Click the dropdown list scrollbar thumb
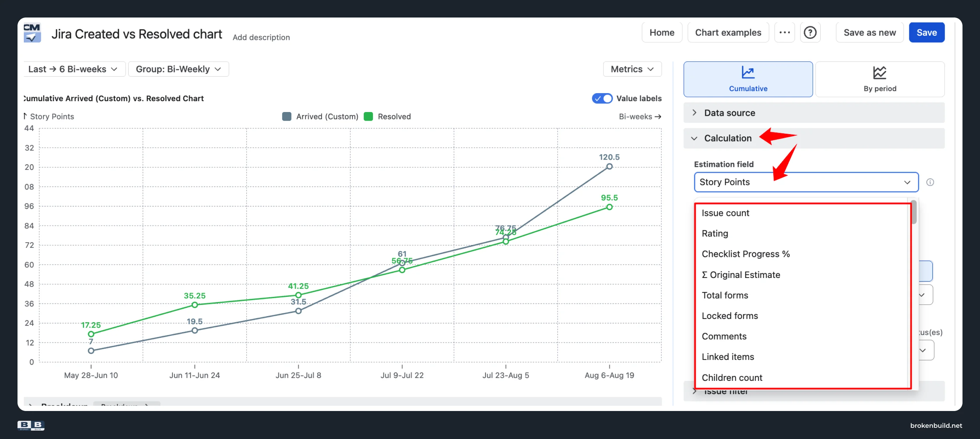 tap(913, 212)
